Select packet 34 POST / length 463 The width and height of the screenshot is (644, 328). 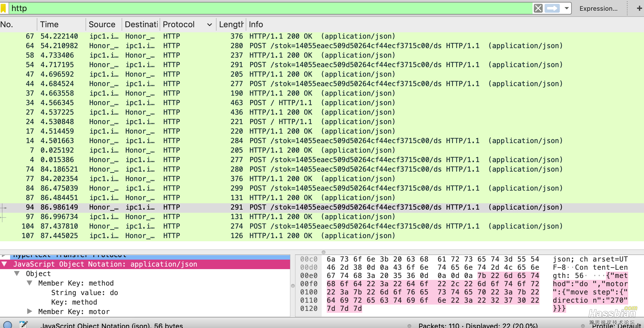[x=322, y=103]
